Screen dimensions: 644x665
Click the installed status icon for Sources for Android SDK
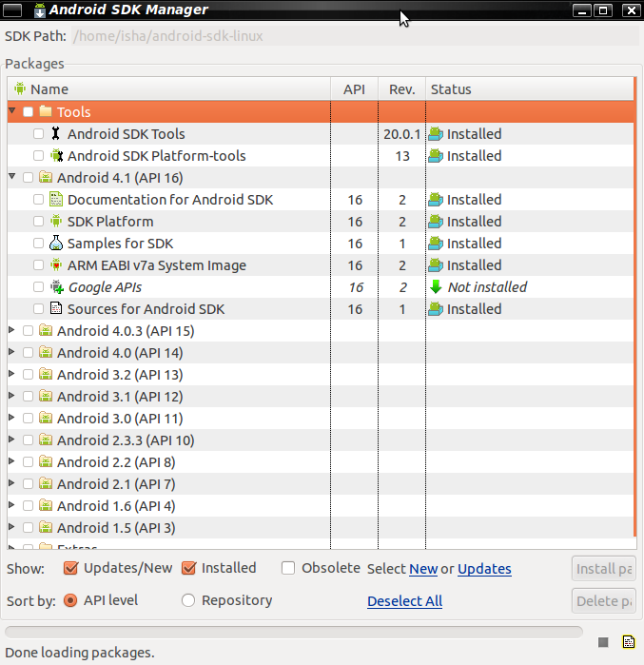tap(436, 309)
